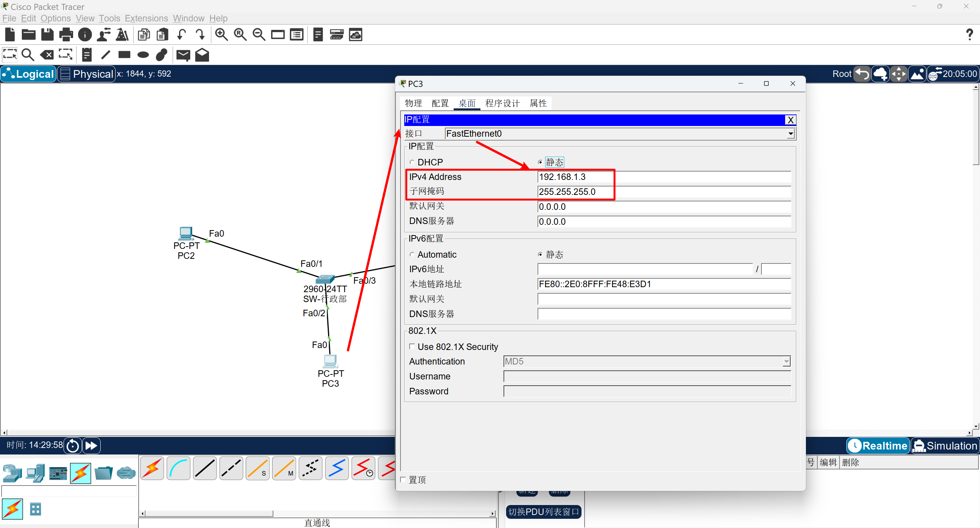The height and width of the screenshot is (528, 980).
Task: Click the Root navigation label
Action: point(842,74)
